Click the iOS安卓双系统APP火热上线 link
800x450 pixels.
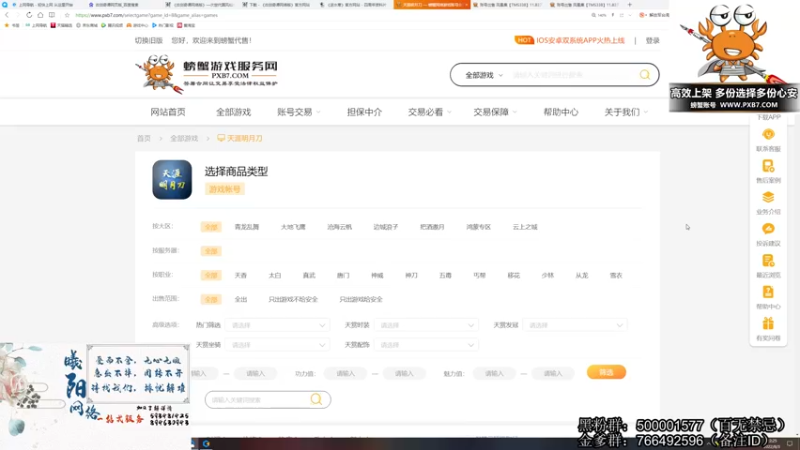pyautogui.click(x=580, y=40)
